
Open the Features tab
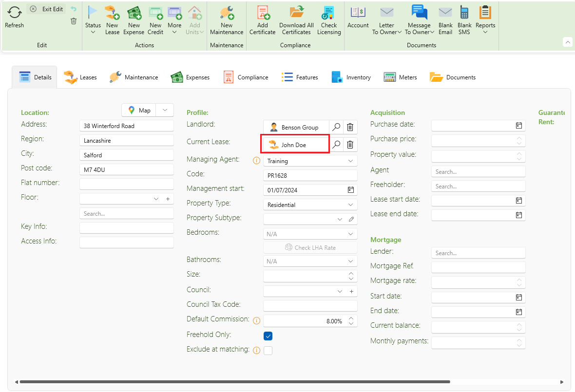(300, 77)
